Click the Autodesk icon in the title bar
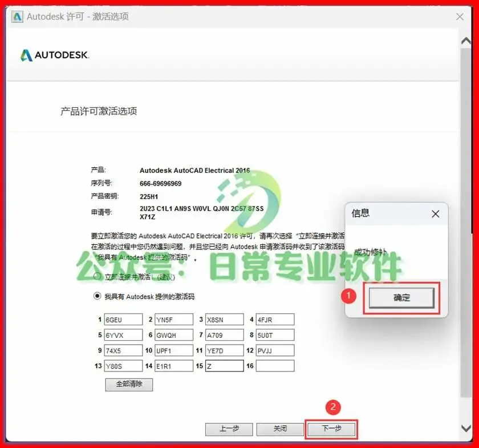Screen dimensions: 479x448 coord(17,17)
